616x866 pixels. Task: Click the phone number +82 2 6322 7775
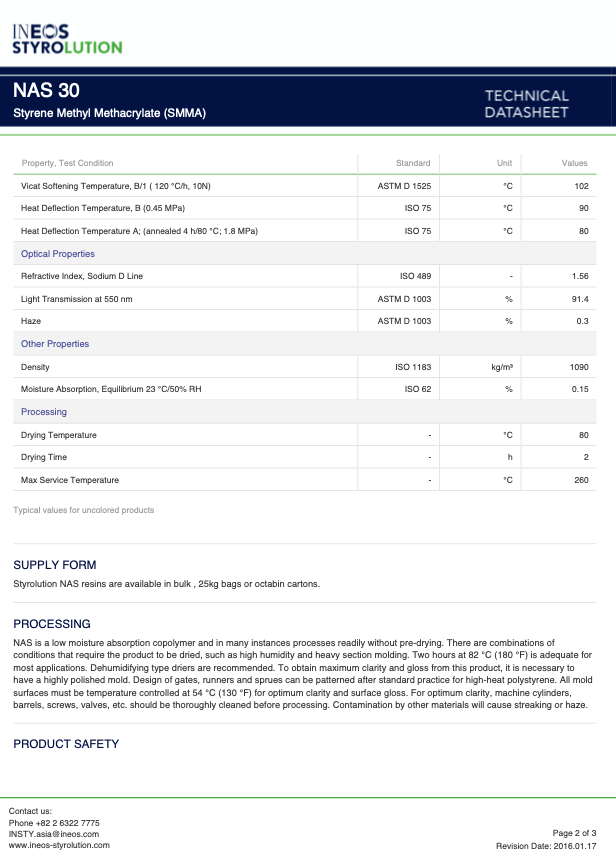point(54,822)
